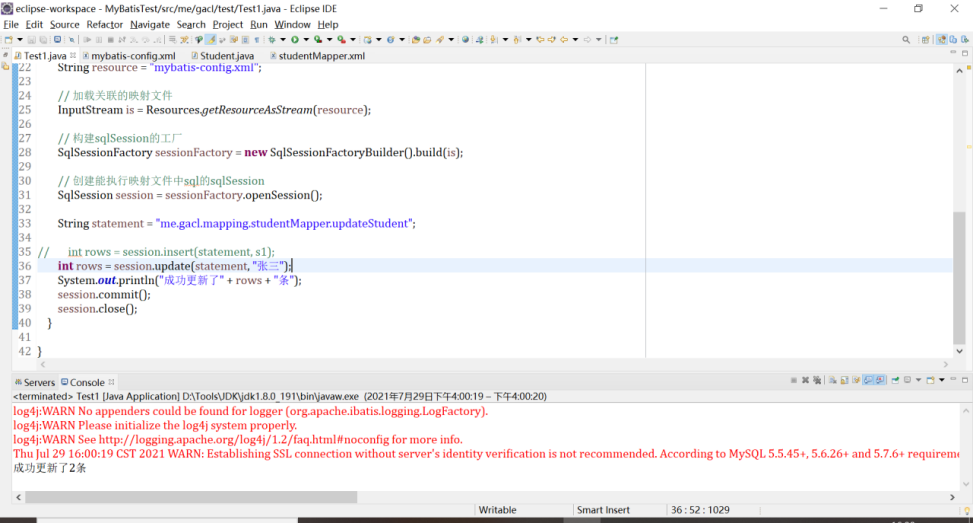Toggle the Scroll Lock icon in Console
The height and width of the screenshot is (523, 974).
(844, 380)
